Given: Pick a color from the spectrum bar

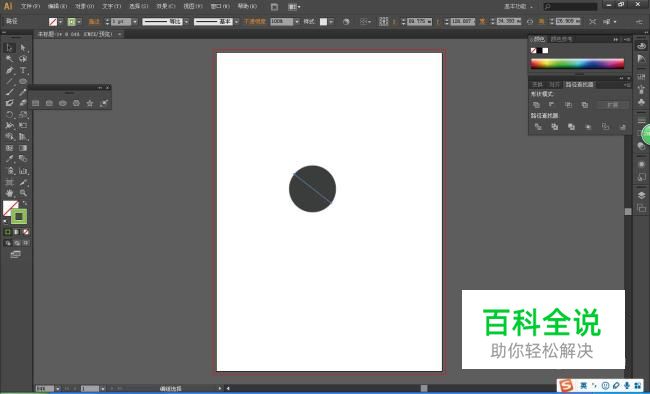Looking at the screenshot, I should 577,63.
